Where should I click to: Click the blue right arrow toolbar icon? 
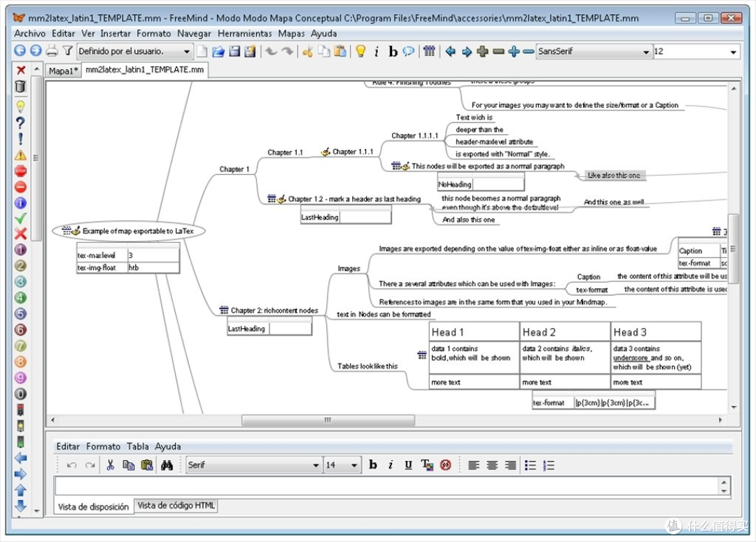tap(466, 51)
